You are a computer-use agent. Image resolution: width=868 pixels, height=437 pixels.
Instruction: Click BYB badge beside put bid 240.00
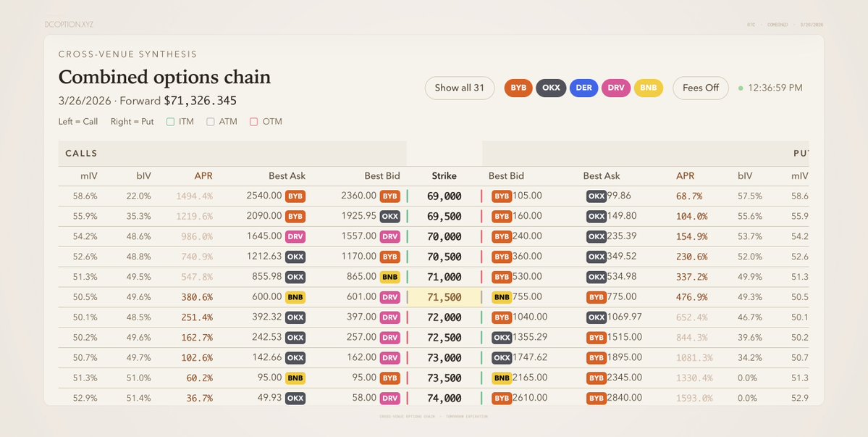(x=502, y=236)
